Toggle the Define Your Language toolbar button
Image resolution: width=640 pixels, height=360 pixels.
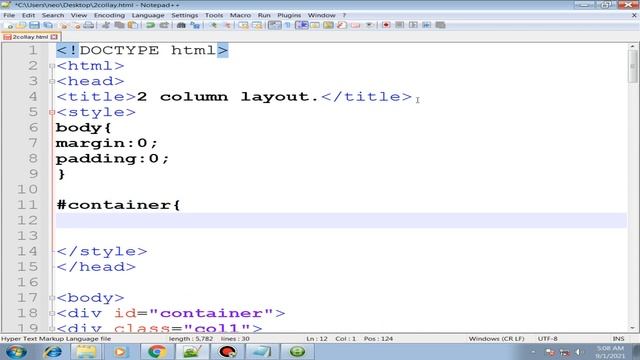[x=315, y=25]
